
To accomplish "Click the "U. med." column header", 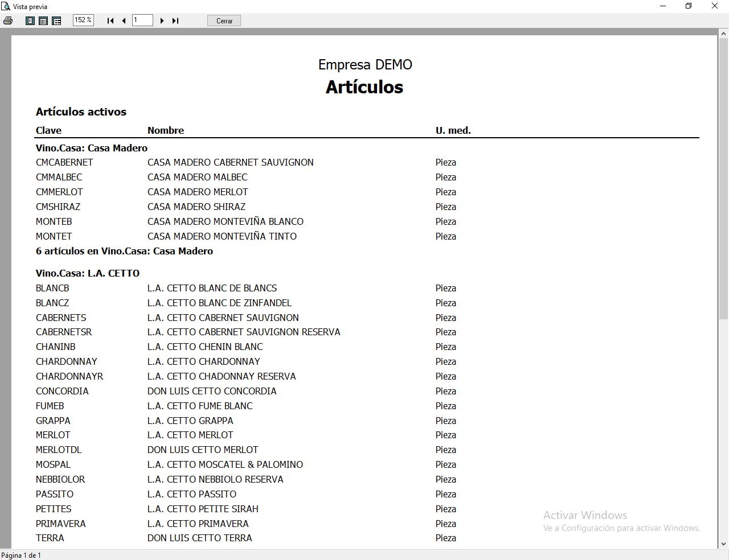I will pyautogui.click(x=453, y=130).
